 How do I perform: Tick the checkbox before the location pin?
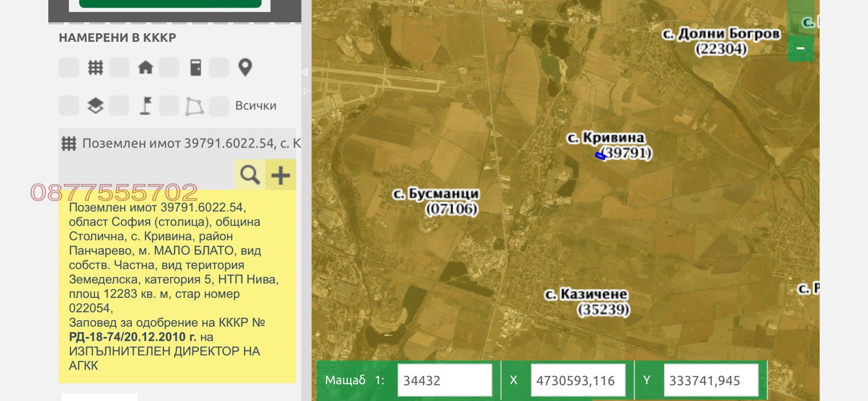pyautogui.click(x=219, y=68)
